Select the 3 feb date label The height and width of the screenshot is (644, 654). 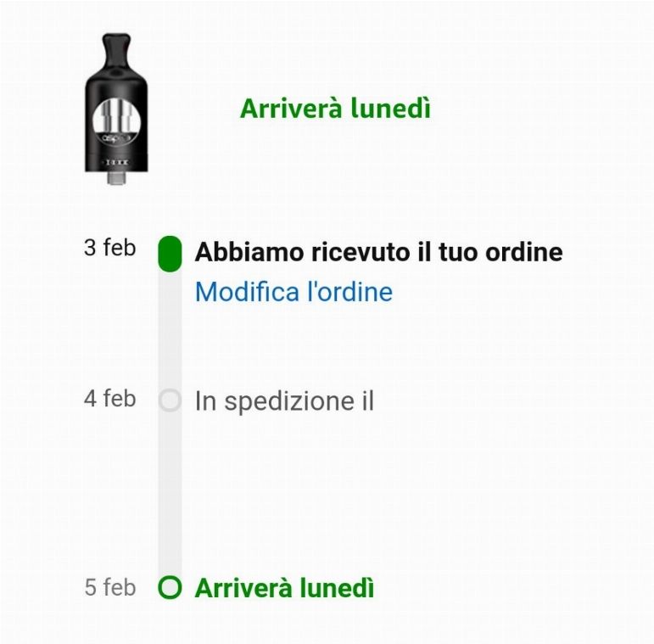click(110, 248)
